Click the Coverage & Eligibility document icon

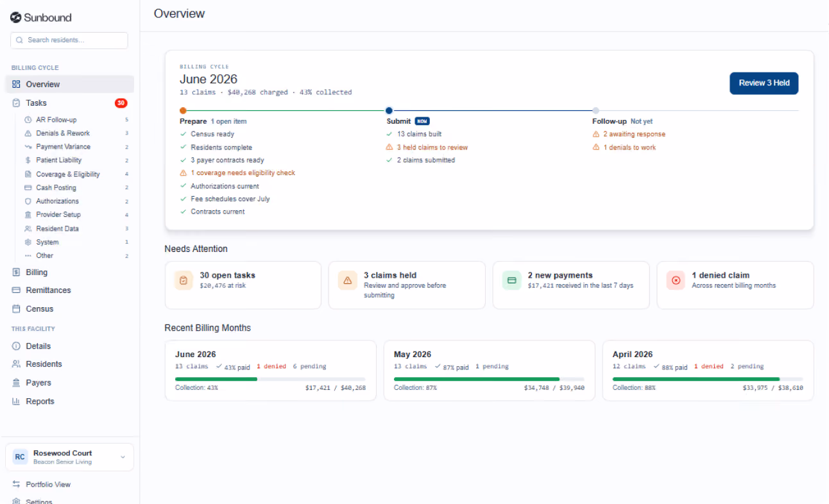[28, 174]
